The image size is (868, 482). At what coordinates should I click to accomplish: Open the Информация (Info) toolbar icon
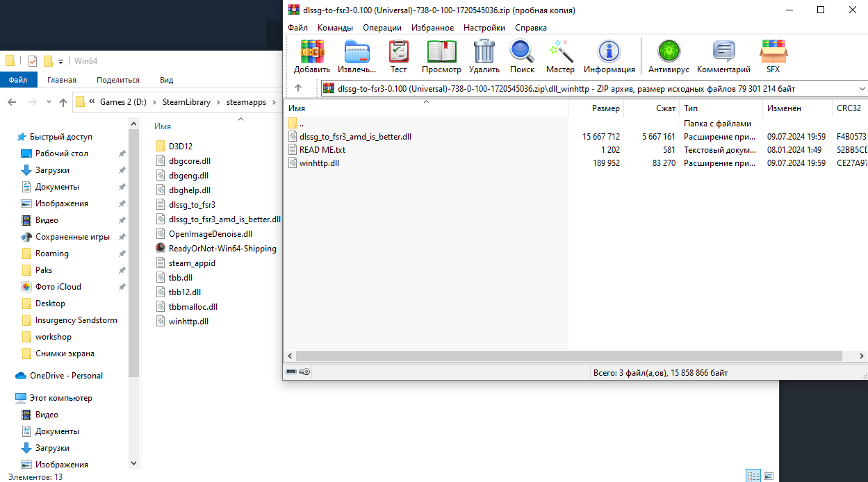tap(609, 56)
